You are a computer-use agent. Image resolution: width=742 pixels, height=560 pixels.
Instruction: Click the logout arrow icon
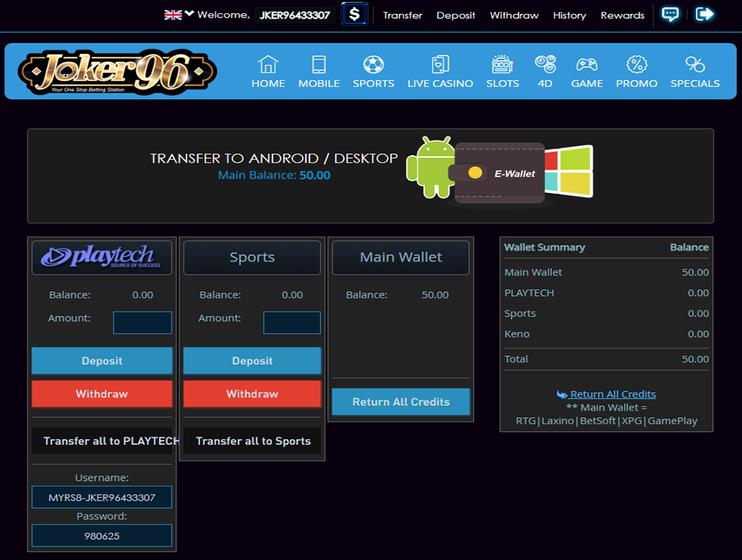click(x=705, y=14)
